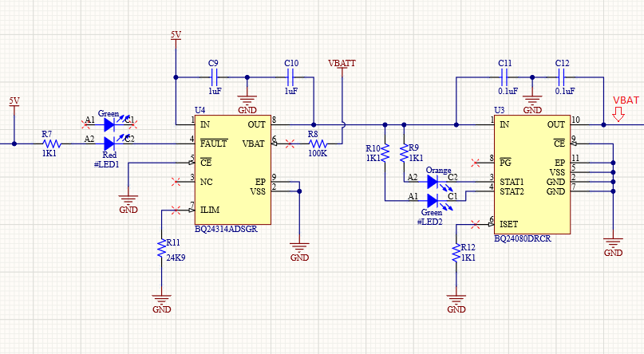Select capacitor C11 symbol

[505, 77]
